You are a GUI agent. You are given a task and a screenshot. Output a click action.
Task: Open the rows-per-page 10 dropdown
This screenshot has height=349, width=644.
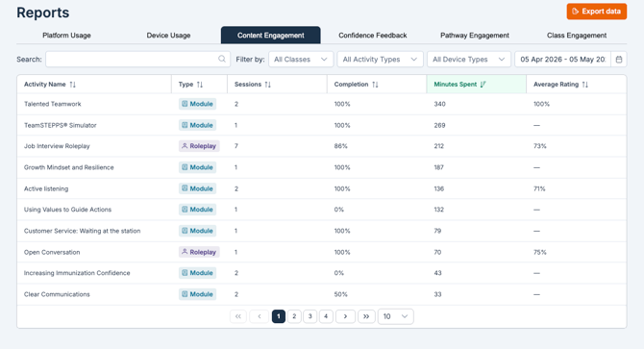[x=395, y=316]
